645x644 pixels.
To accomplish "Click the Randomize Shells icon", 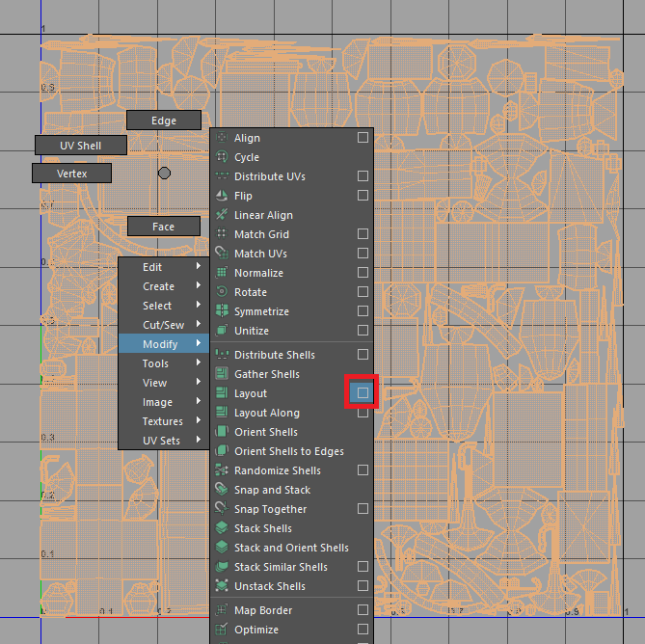I will click(222, 470).
